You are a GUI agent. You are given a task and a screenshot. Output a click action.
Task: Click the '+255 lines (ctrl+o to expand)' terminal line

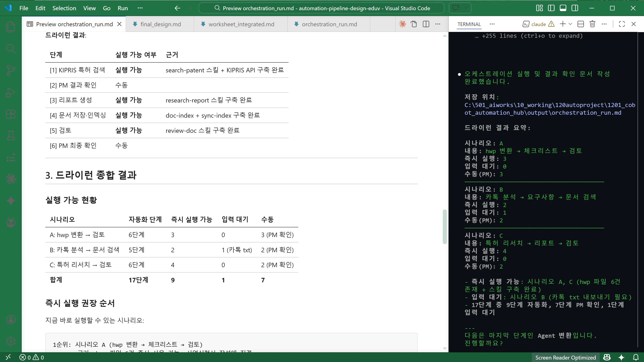(529, 36)
